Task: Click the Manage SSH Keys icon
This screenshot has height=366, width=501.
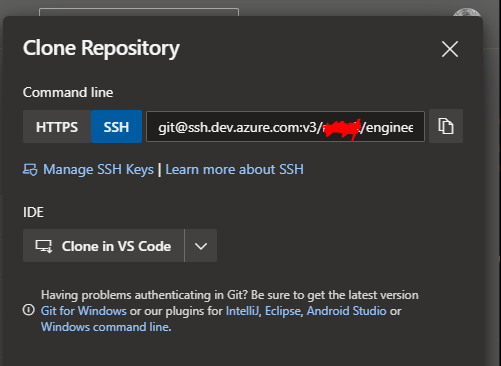Action: [30, 170]
